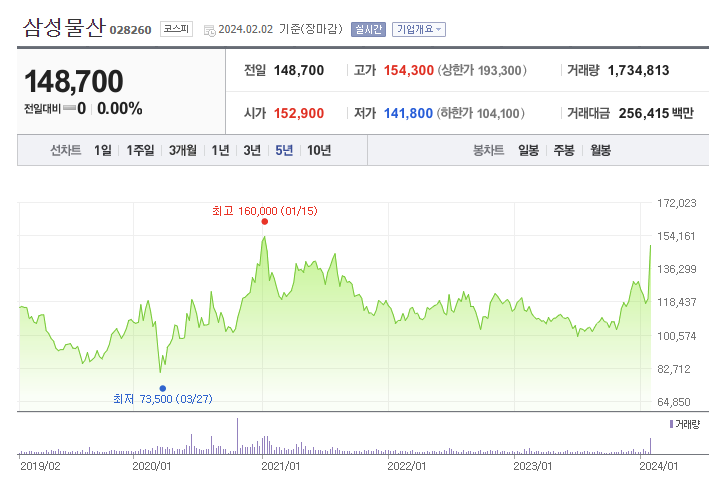The width and height of the screenshot is (709, 483).
Task: Click the 최저 73,500 (03/27) label
Action: (163, 399)
